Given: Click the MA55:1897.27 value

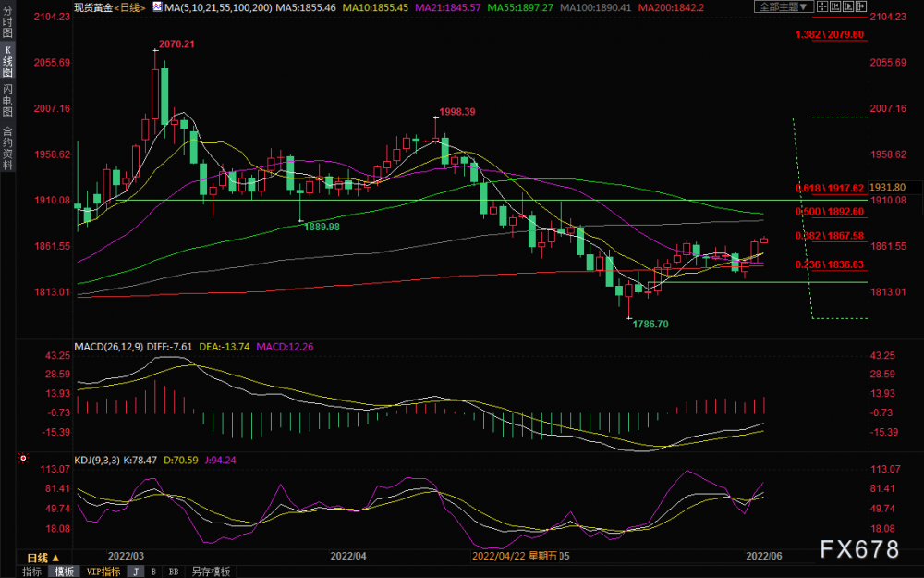Looking at the screenshot, I should coord(520,7).
